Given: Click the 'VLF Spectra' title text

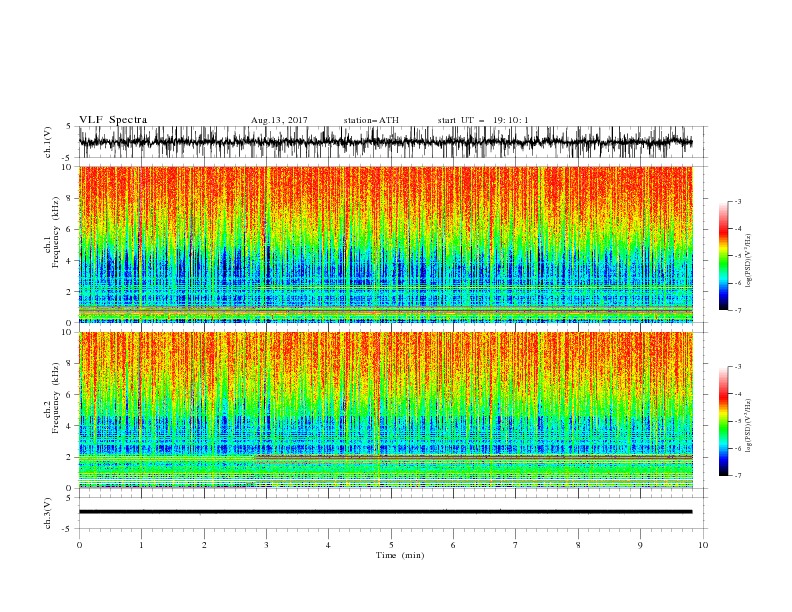Looking at the screenshot, I should click(x=113, y=120).
